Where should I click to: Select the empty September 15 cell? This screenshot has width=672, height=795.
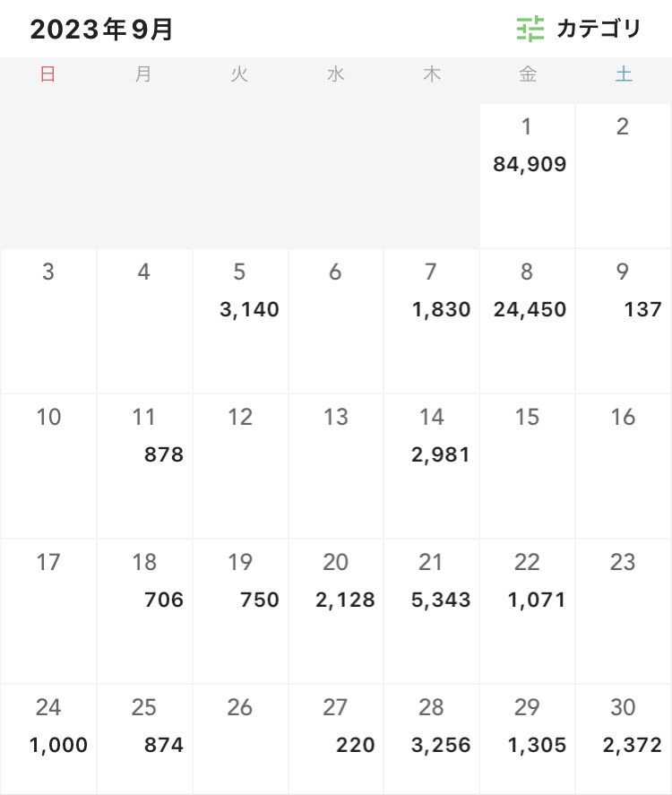click(527, 466)
